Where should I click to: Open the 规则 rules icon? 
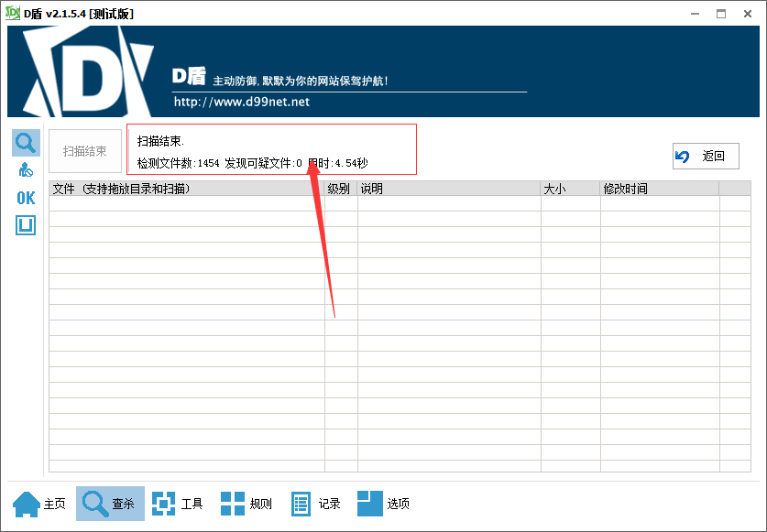(232, 503)
